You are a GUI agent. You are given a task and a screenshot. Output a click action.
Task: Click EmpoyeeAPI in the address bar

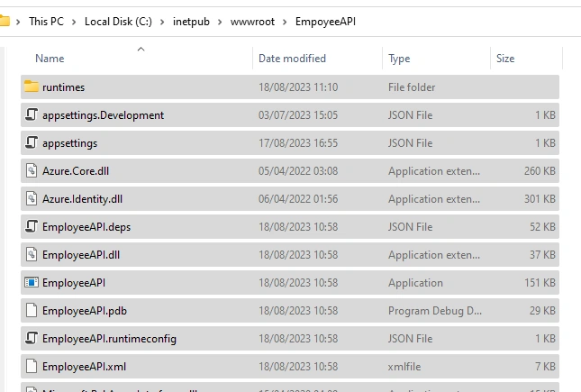coord(325,22)
